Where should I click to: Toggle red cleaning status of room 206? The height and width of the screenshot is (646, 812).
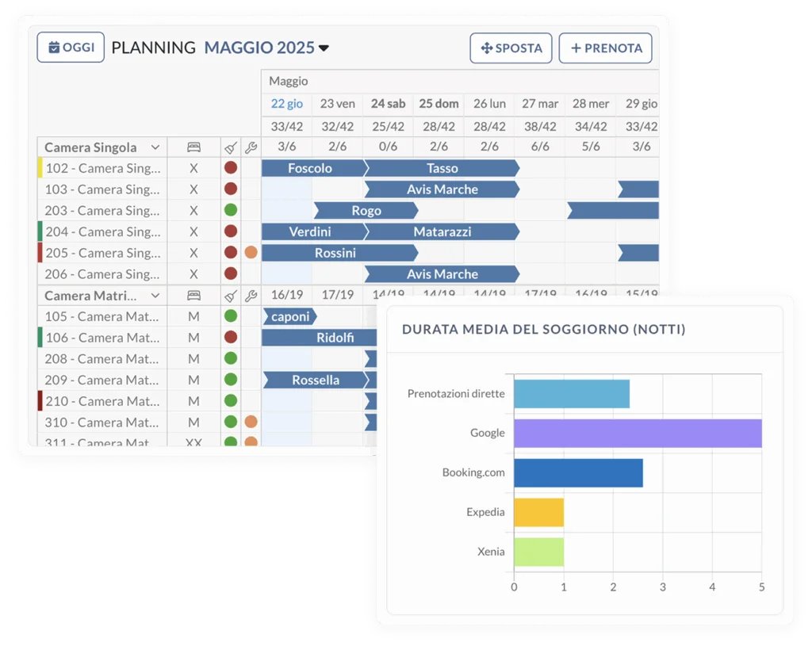coord(231,273)
